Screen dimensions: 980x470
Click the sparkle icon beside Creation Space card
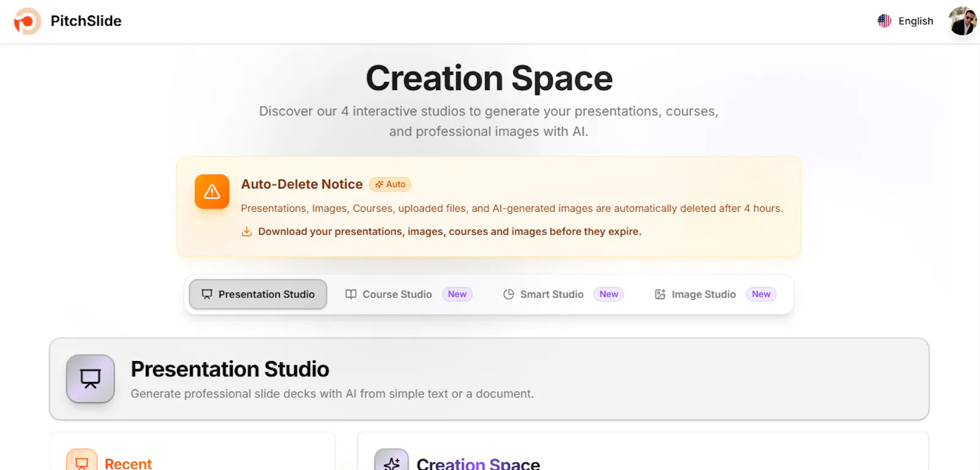[391, 461]
